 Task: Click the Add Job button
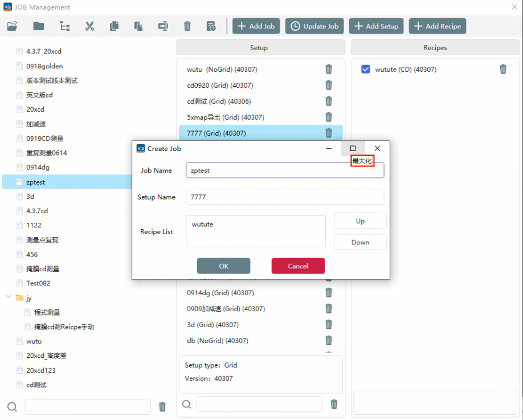click(x=256, y=26)
